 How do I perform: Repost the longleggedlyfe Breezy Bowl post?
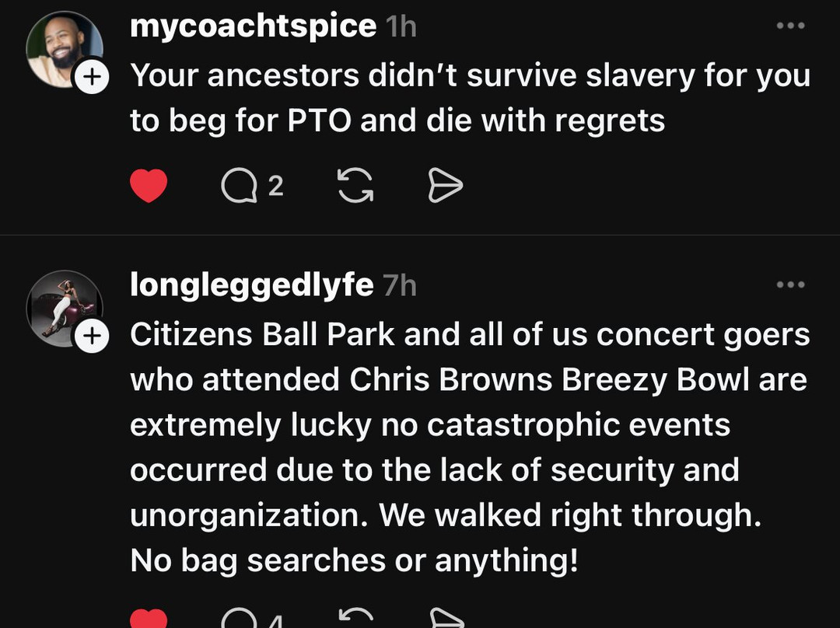pos(355,620)
